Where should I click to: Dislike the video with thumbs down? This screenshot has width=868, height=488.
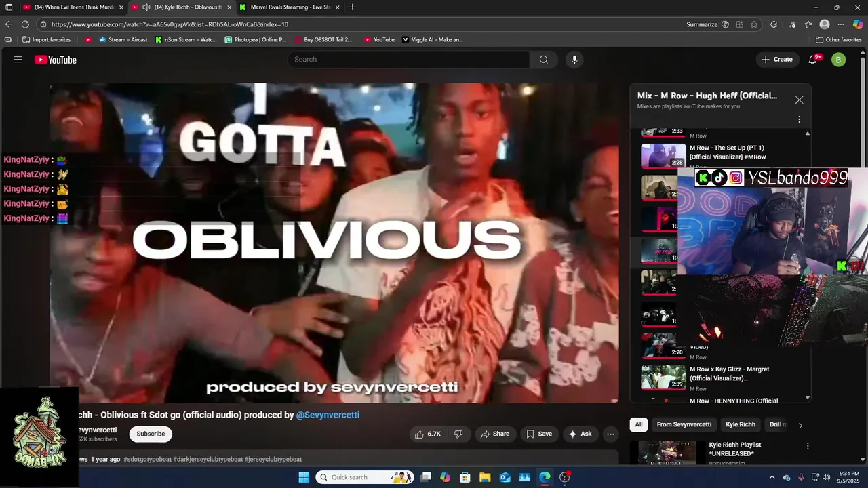458,434
